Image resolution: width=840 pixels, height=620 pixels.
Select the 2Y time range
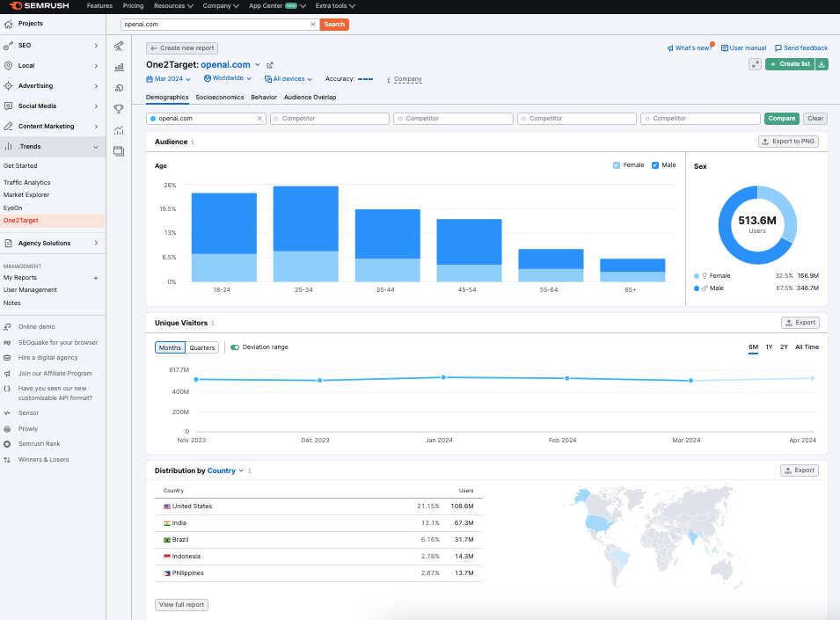pyautogui.click(x=784, y=347)
